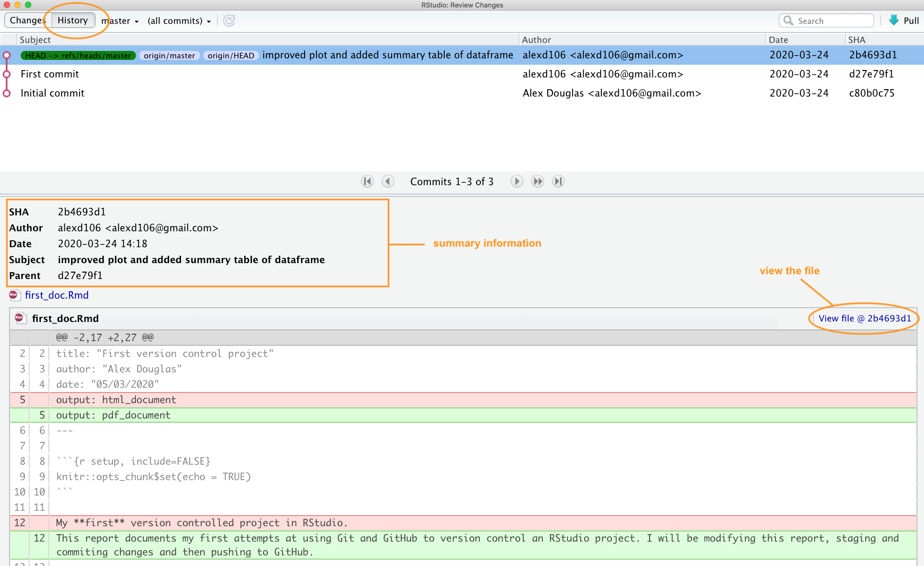Go to next page of commits
Image resolution: width=924 pixels, height=566 pixels.
pyautogui.click(x=516, y=181)
